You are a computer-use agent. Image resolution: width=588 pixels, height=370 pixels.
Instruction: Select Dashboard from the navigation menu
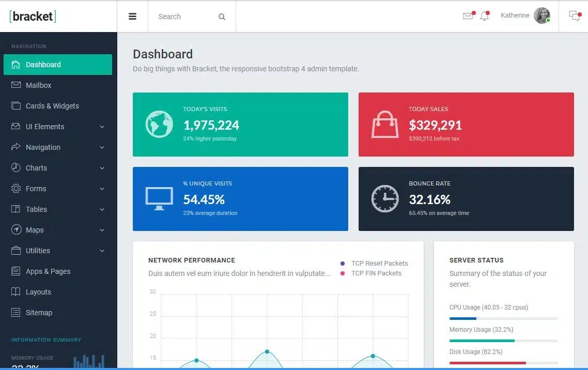[x=43, y=64]
